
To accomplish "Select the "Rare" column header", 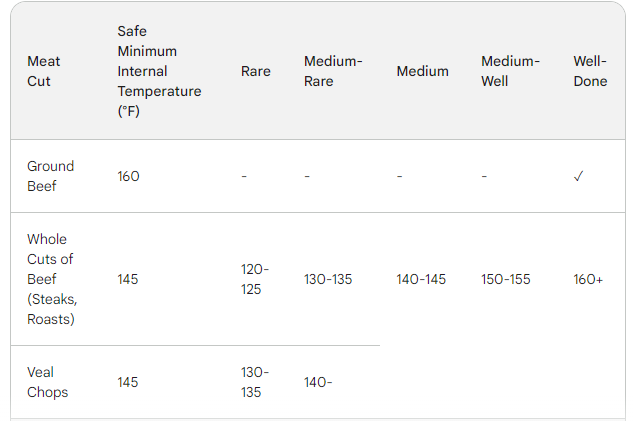I will (x=256, y=71).
